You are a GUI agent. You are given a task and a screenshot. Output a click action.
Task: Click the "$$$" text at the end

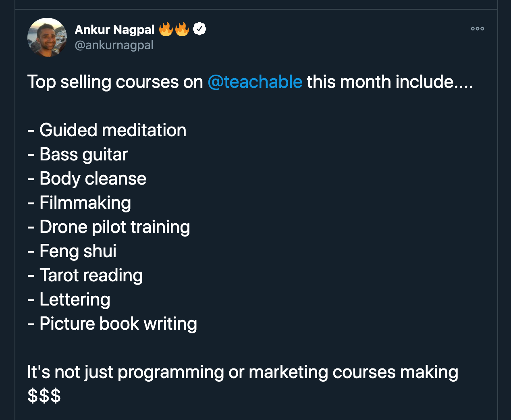(x=44, y=396)
